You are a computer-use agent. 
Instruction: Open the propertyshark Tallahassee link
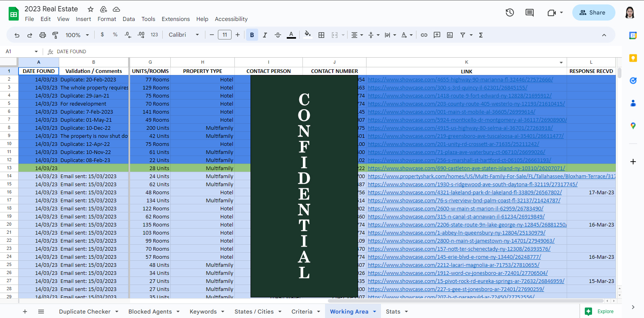coord(491,177)
